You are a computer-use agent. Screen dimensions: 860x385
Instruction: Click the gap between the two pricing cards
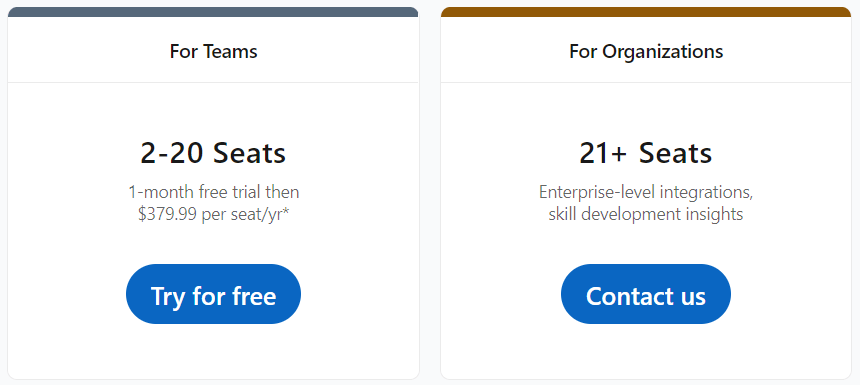click(429, 192)
